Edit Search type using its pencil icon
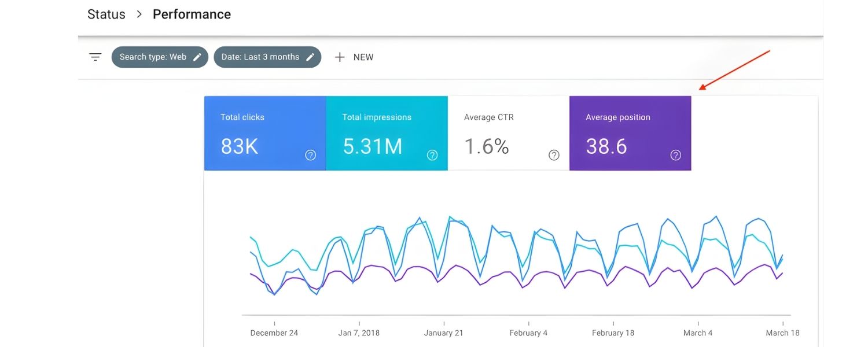This screenshot has height=347, width=868. 196,57
